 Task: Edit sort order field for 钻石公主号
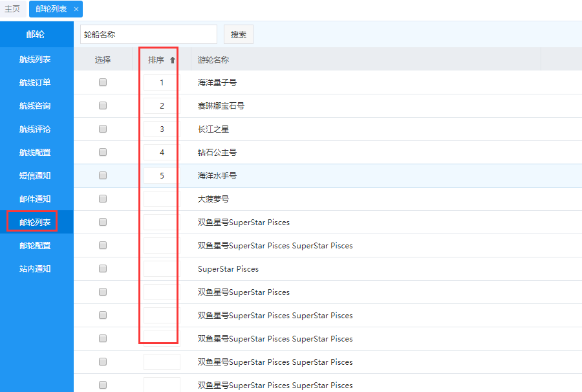click(x=162, y=153)
